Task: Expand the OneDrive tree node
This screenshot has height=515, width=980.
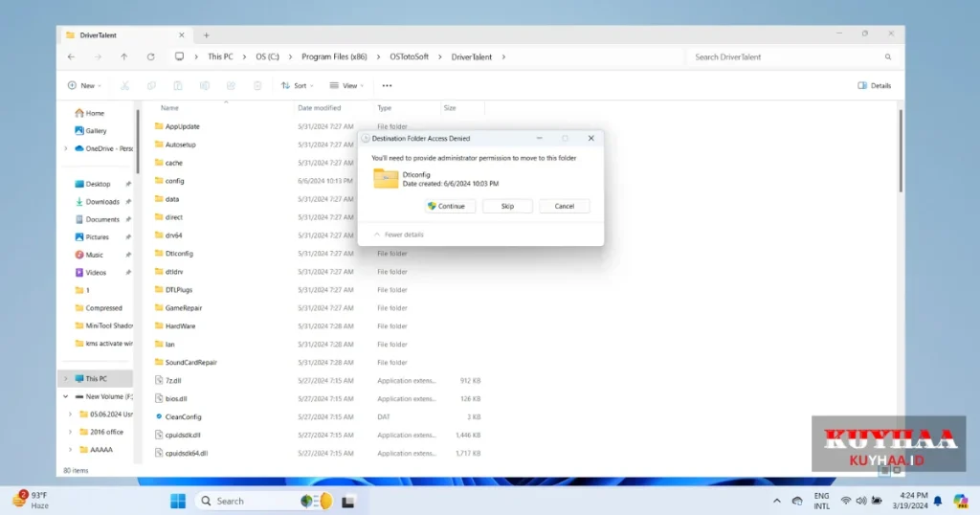Action: point(66,148)
